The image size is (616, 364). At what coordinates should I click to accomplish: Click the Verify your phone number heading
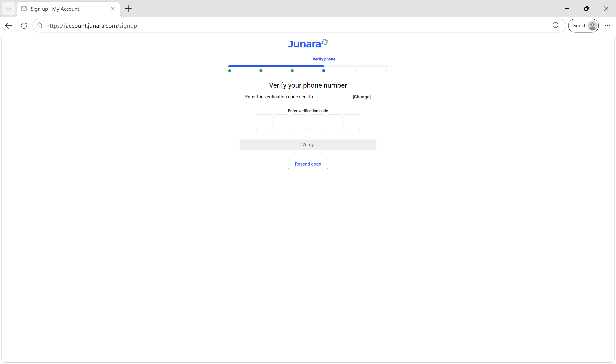coord(308,85)
